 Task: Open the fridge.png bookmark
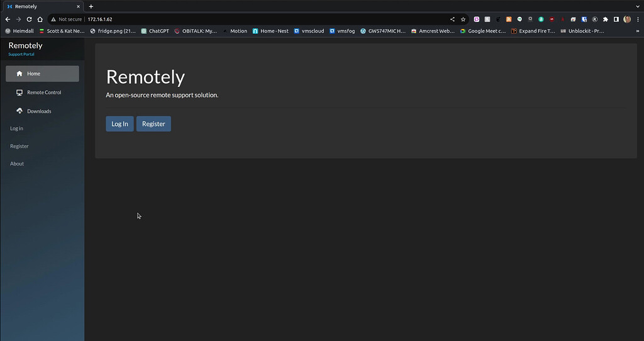point(113,31)
